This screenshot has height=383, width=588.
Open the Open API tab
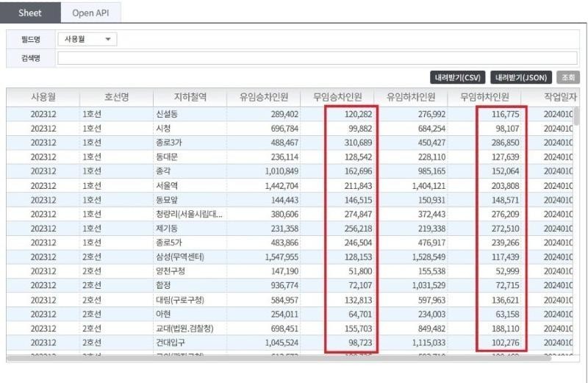pos(91,13)
